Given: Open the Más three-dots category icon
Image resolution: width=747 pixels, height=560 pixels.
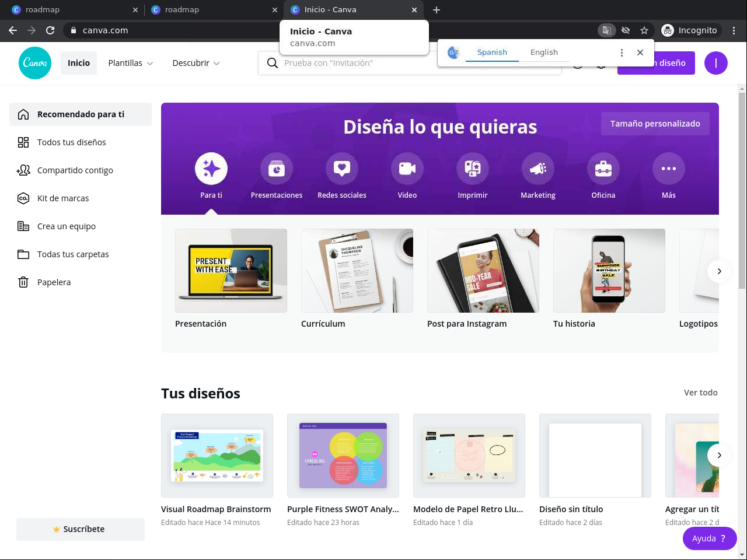Looking at the screenshot, I should (x=669, y=169).
